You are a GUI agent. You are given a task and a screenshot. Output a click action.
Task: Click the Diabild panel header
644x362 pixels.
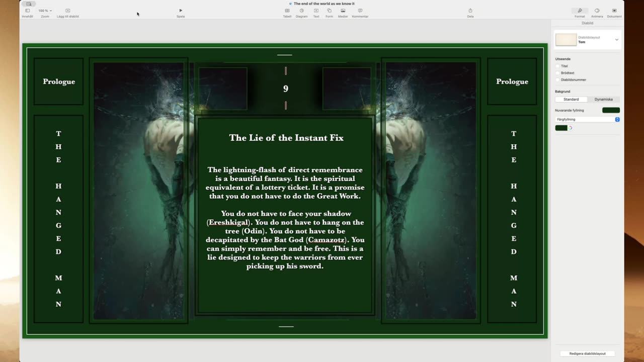pyautogui.click(x=587, y=23)
